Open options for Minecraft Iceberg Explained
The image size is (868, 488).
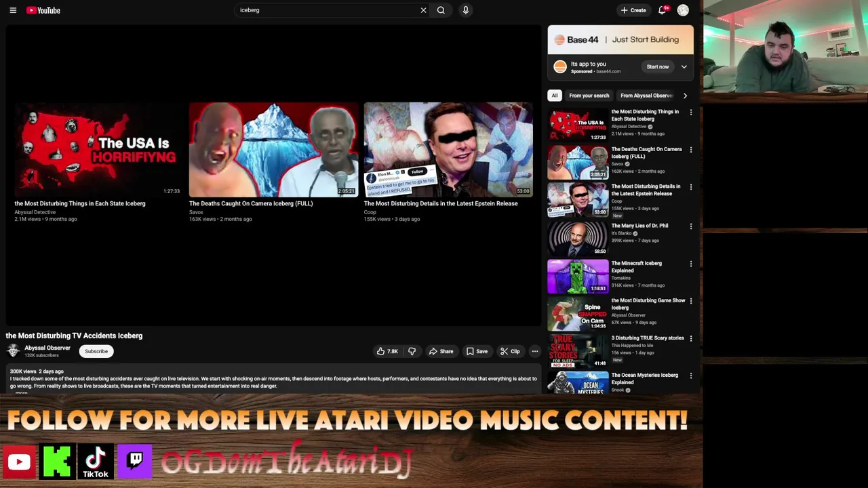click(x=690, y=264)
